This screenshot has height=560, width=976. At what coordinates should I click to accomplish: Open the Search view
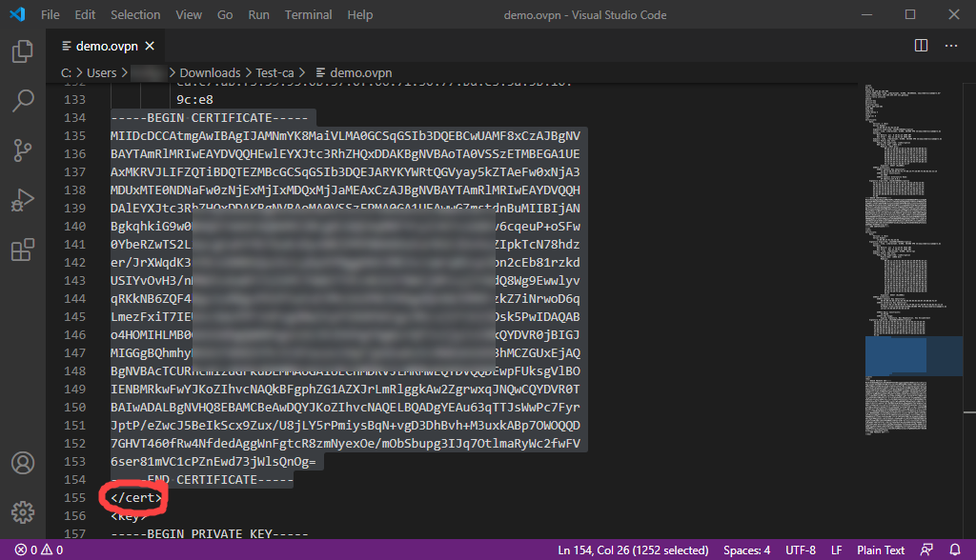click(23, 100)
